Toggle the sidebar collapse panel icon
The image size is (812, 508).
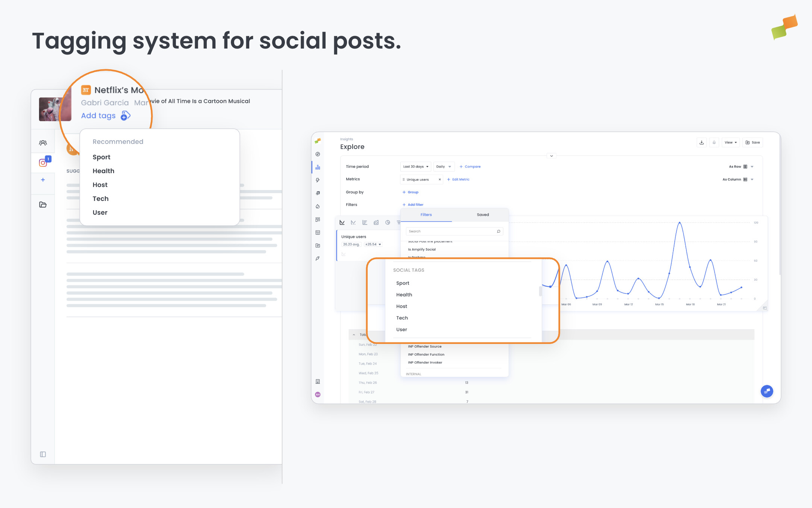pyautogui.click(x=43, y=454)
